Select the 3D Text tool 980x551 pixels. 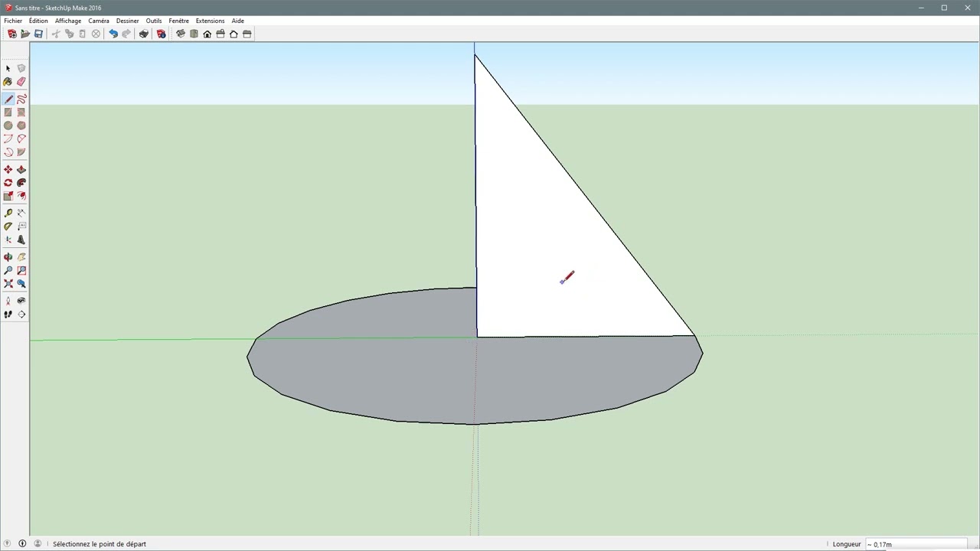click(21, 240)
